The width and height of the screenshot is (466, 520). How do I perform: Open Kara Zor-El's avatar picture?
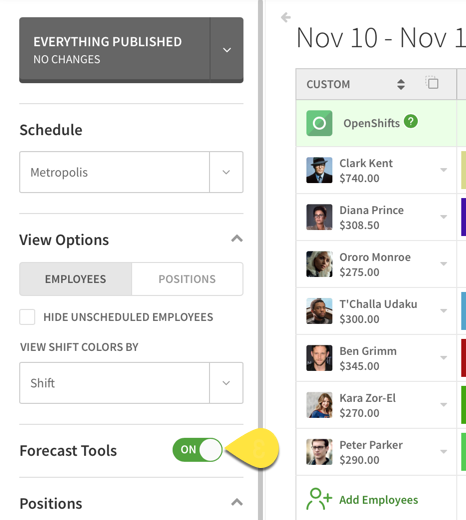[319, 405]
